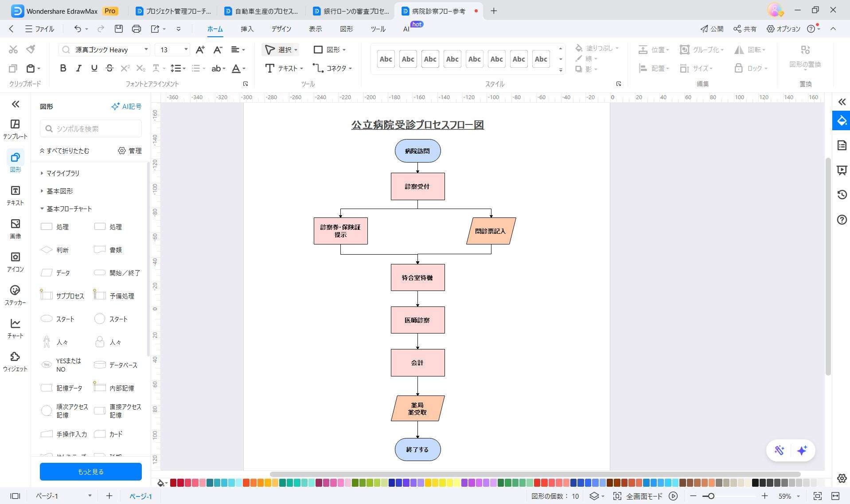Open the テンプレート sidebar panel
Viewport: 850px width, 504px height.
click(15, 129)
